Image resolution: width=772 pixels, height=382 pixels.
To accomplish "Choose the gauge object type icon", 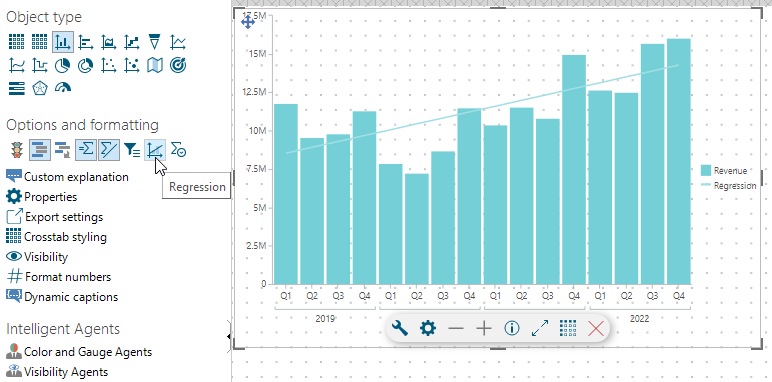I will [63, 88].
